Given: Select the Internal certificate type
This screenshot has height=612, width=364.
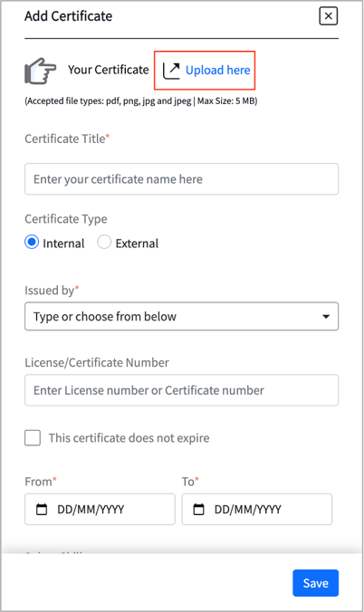Looking at the screenshot, I should click(32, 242).
